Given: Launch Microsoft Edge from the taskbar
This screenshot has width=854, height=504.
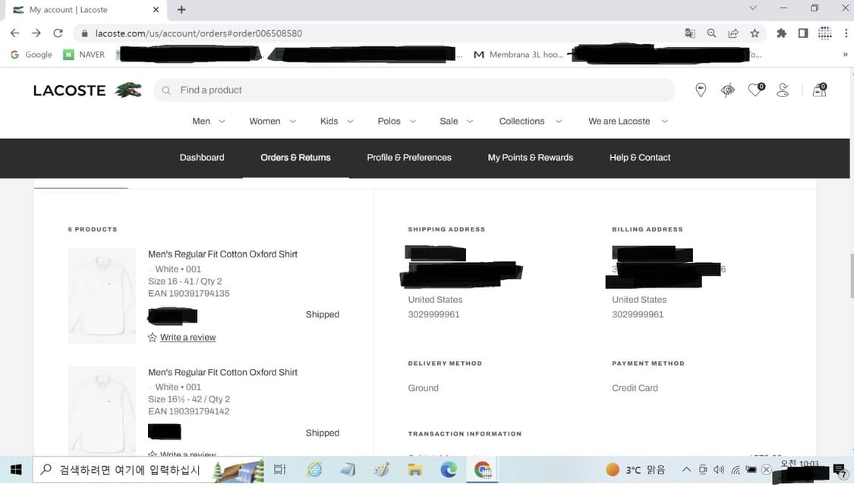Looking at the screenshot, I should (449, 470).
